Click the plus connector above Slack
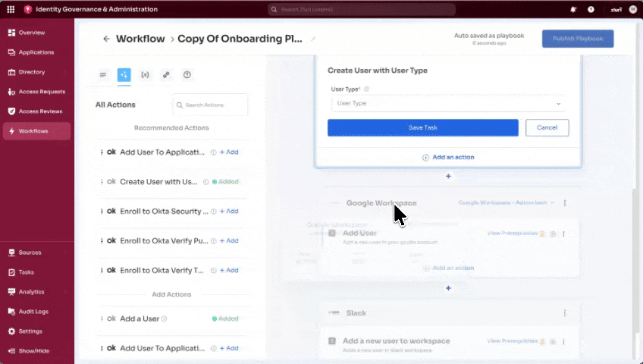 tap(448, 288)
